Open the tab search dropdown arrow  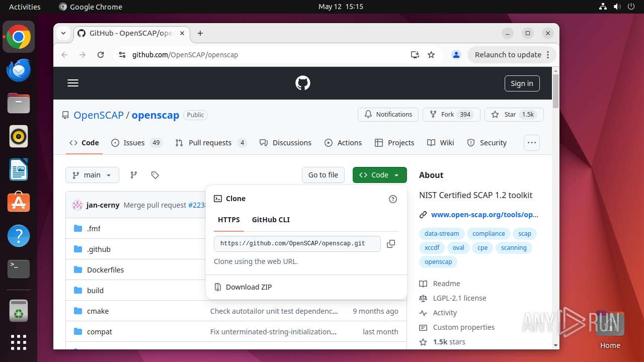tap(63, 33)
